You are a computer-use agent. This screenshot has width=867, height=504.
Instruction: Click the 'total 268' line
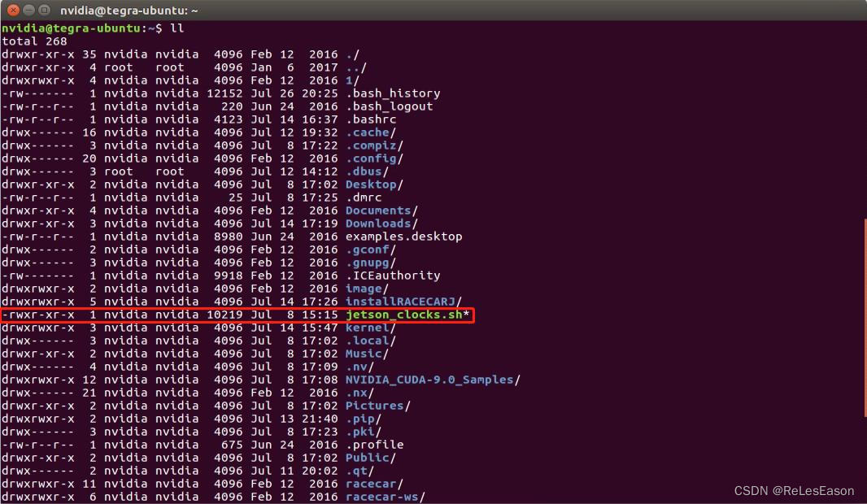click(x=34, y=41)
